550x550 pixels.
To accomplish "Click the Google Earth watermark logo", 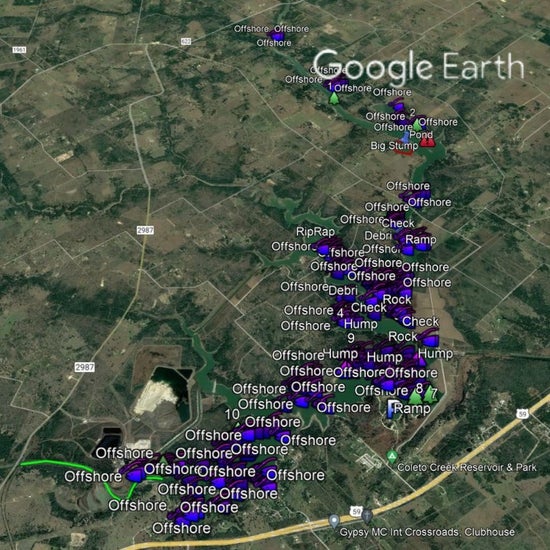I will click(x=418, y=67).
